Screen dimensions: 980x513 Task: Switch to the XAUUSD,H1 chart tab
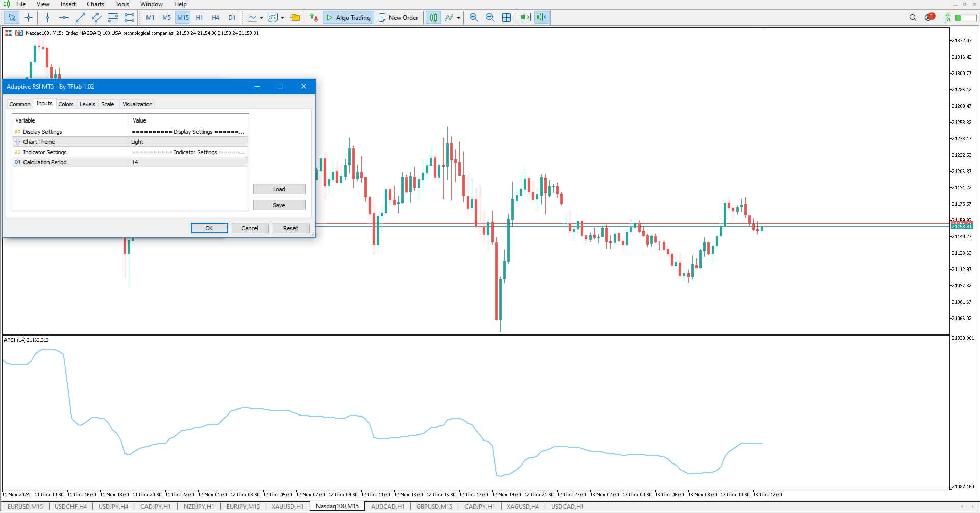pyautogui.click(x=287, y=506)
